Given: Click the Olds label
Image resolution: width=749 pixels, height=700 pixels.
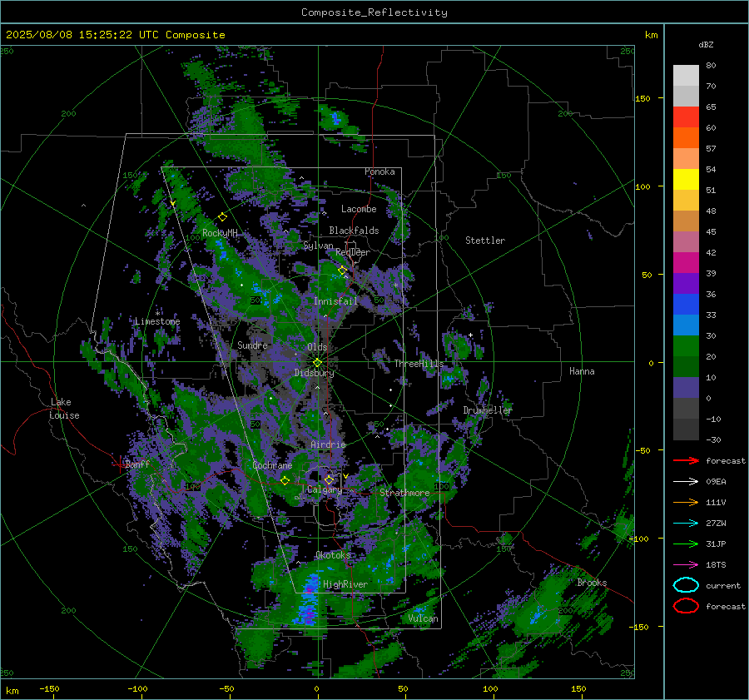Looking at the screenshot, I should tap(317, 347).
